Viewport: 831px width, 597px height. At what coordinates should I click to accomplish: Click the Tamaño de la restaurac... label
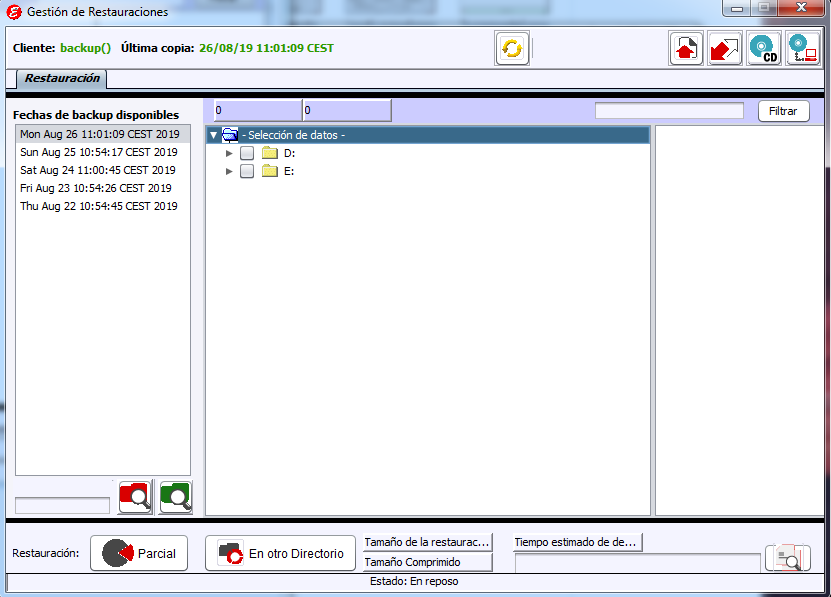coord(427,542)
